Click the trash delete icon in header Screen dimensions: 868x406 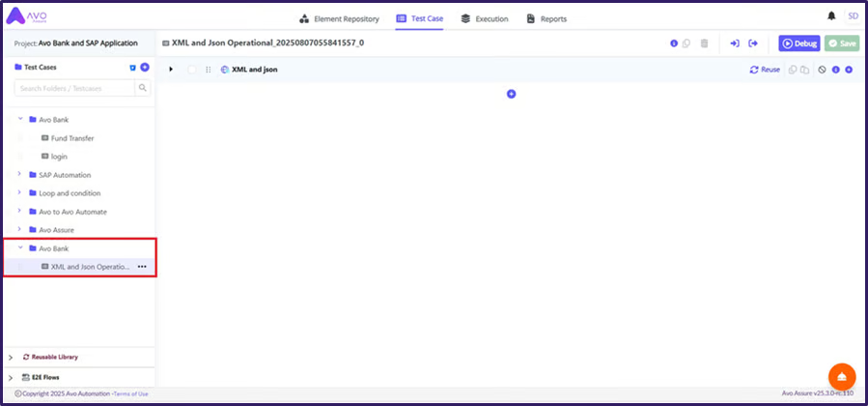(704, 43)
